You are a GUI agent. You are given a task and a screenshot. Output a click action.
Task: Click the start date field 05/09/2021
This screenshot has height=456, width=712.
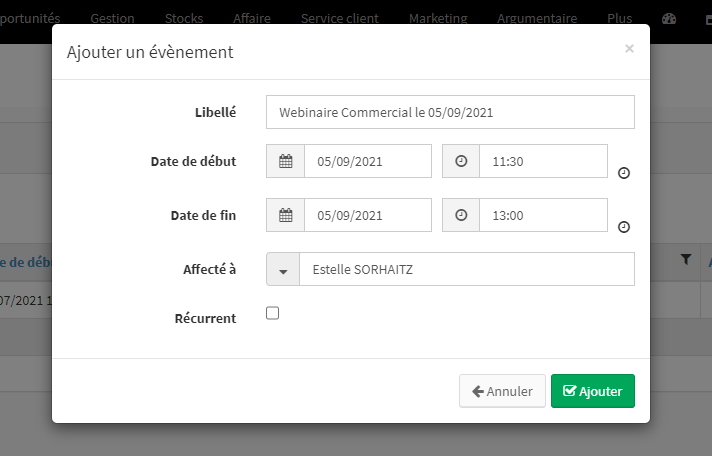tap(368, 161)
